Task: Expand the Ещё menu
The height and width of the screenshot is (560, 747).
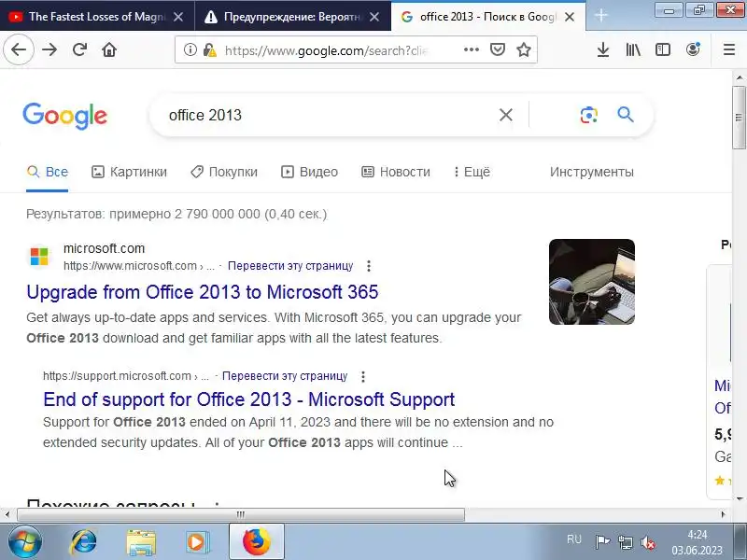Action: coord(472,172)
